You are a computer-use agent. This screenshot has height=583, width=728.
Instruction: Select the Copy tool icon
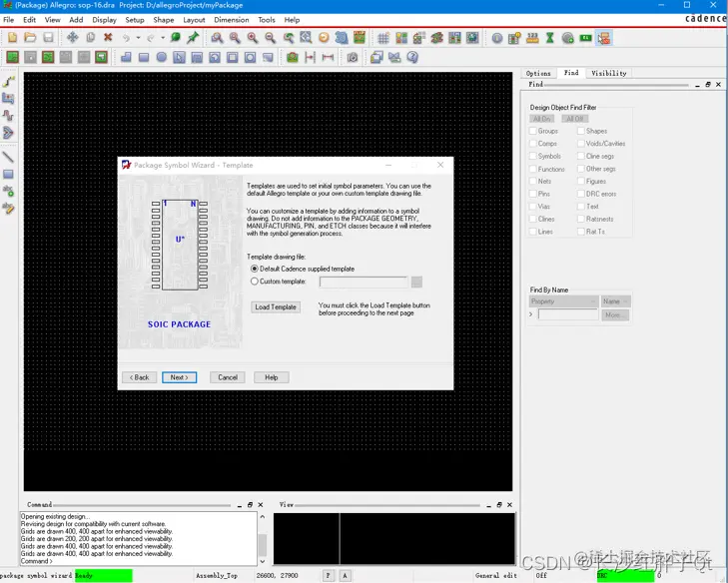(x=90, y=38)
